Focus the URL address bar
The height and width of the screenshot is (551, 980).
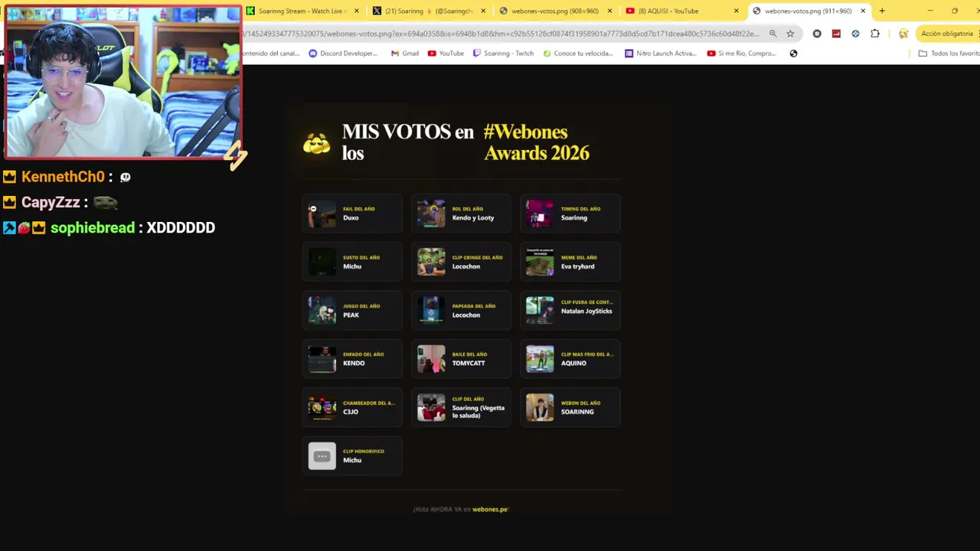coord(501,34)
